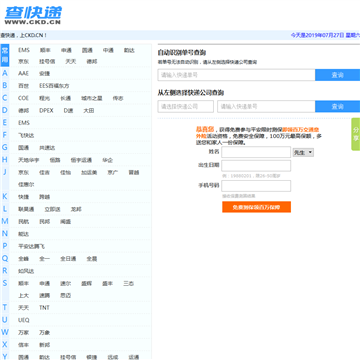Choose 如风达 courier
The height and width of the screenshot is (360, 360).
point(26,271)
